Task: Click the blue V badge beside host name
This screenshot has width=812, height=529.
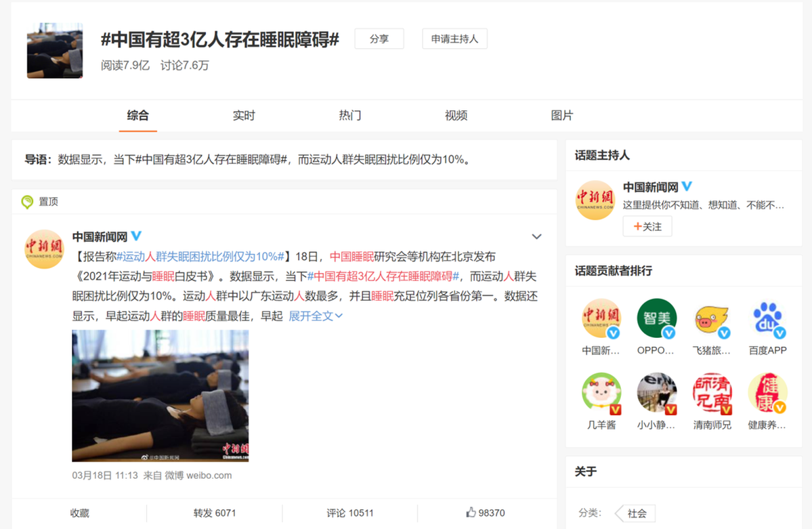Action: (687, 186)
